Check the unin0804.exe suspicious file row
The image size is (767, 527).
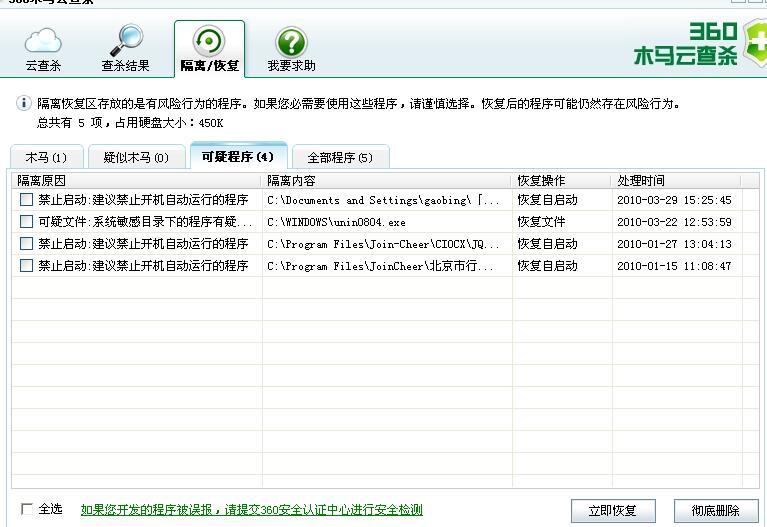point(26,221)
